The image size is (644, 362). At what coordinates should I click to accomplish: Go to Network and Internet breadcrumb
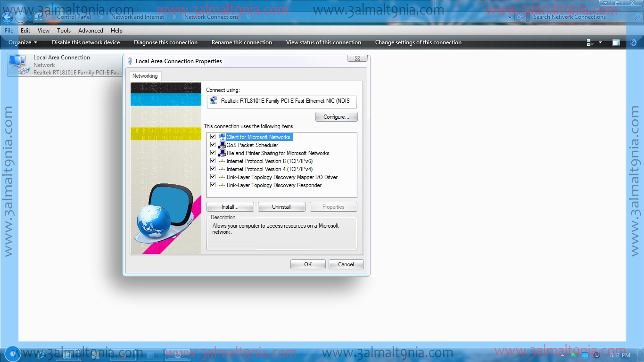138,17
